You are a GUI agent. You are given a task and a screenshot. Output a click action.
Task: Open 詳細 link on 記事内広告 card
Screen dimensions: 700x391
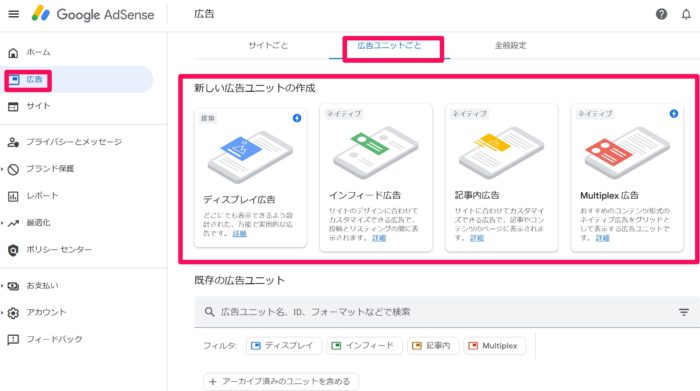click(477, 238)
